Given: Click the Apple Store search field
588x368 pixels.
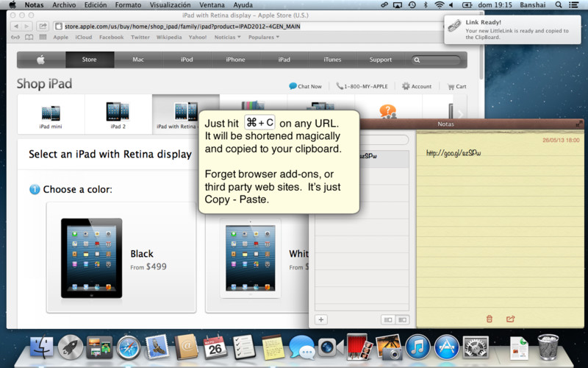Looking at the screenshot, I should (x=436, y=60).
